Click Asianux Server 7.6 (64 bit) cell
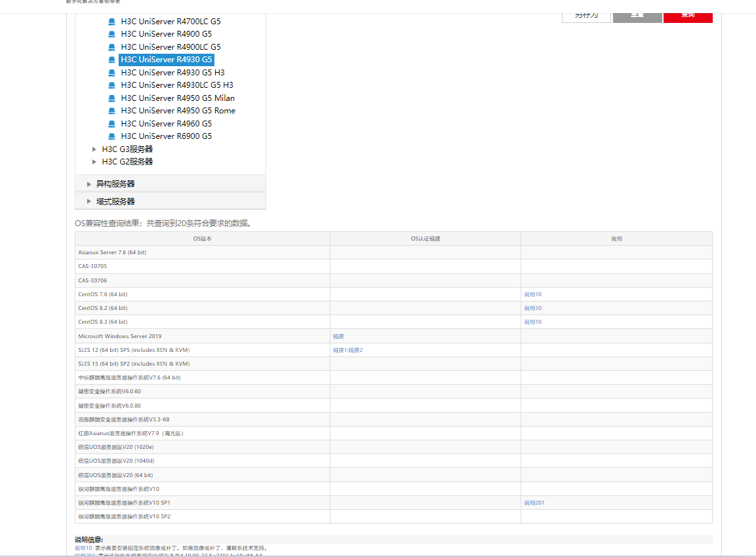The image size is (756, 557). tap(203, 252)
